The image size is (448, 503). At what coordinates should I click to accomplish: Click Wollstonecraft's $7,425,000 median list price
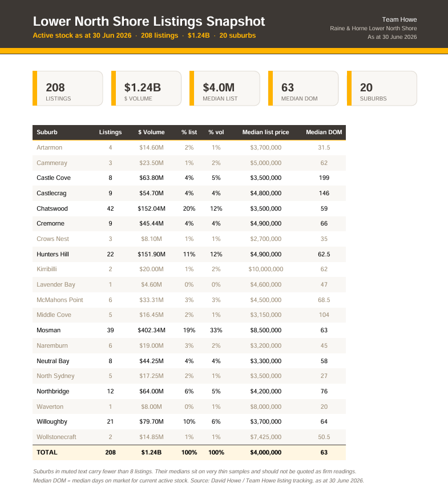(266, 437)
